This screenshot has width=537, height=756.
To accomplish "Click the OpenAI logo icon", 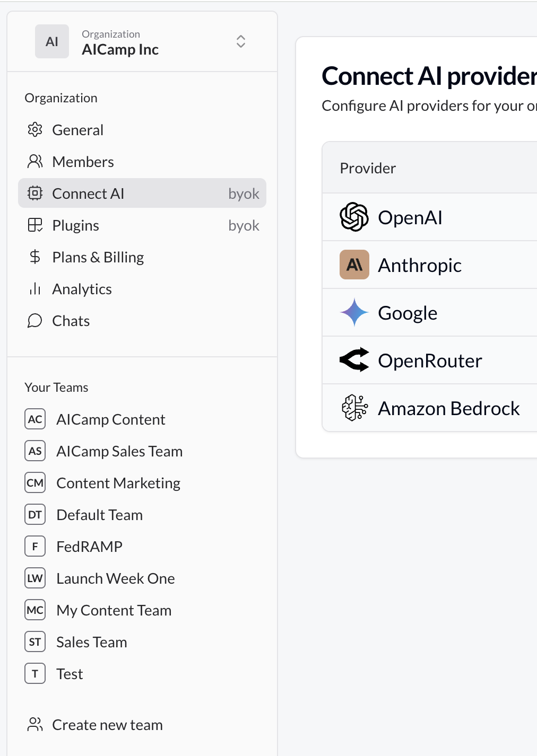I will pos(354,217).
